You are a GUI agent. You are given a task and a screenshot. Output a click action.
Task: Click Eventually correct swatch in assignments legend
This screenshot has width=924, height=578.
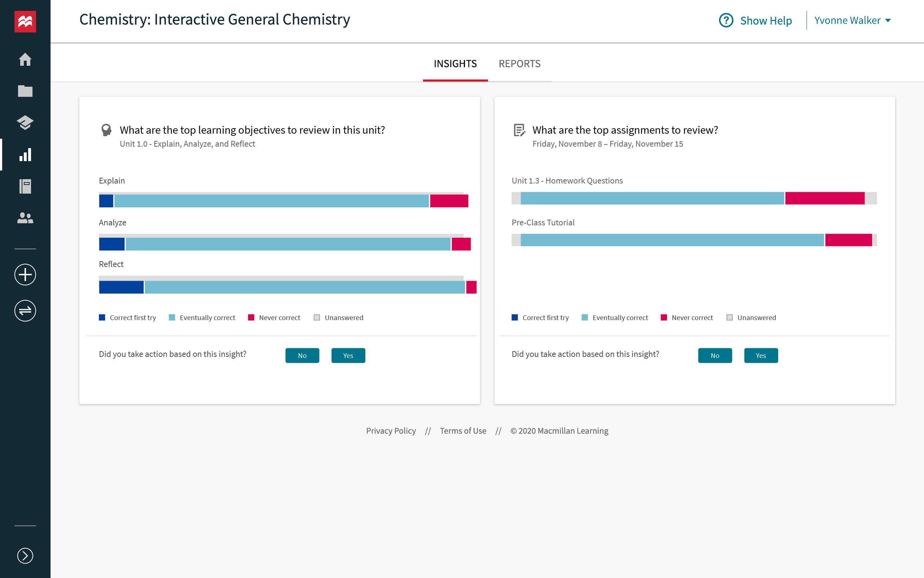[x=585, y=317]
